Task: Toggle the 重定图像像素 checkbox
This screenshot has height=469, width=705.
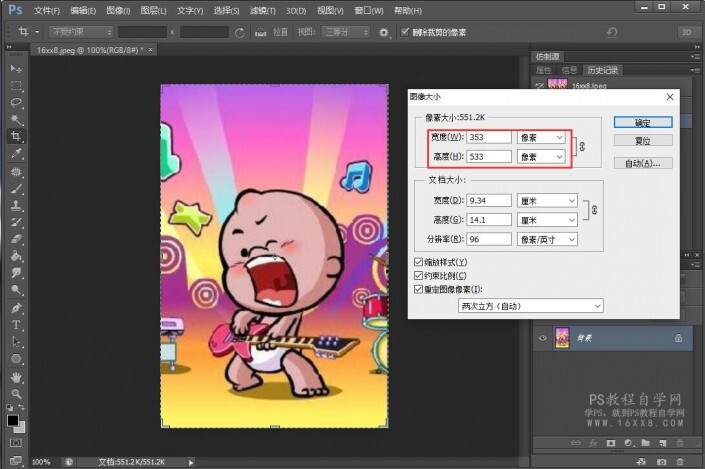Action: [419, 289]
